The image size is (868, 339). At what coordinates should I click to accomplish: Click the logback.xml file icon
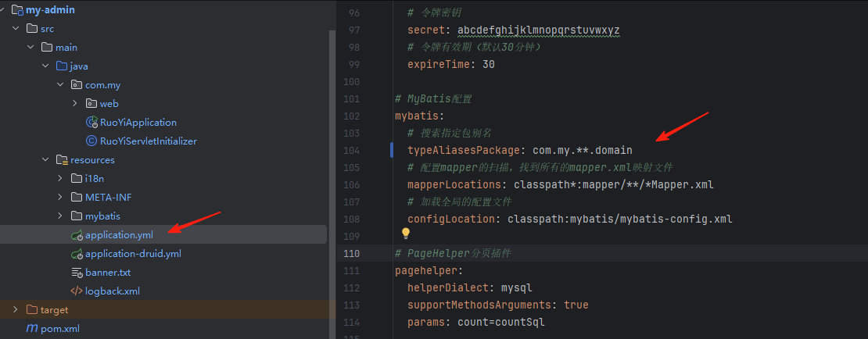point(77,291)
